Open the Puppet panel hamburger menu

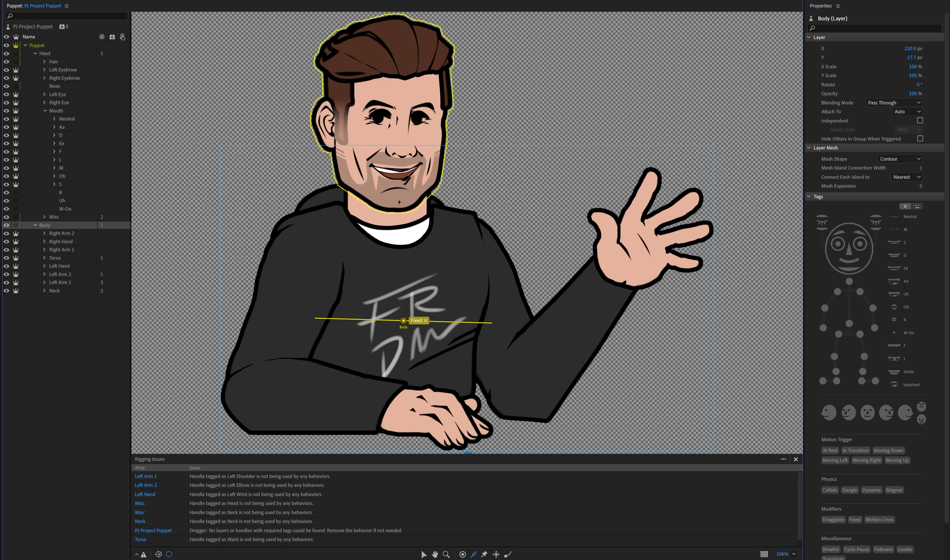pyautogui.click(x=66, y=6)
